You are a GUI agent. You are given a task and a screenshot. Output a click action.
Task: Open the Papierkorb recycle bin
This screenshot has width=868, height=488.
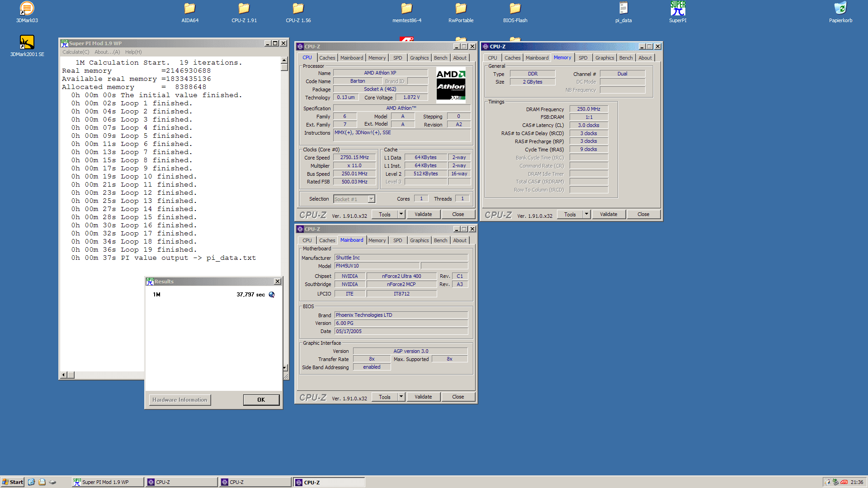pos(840,9)
